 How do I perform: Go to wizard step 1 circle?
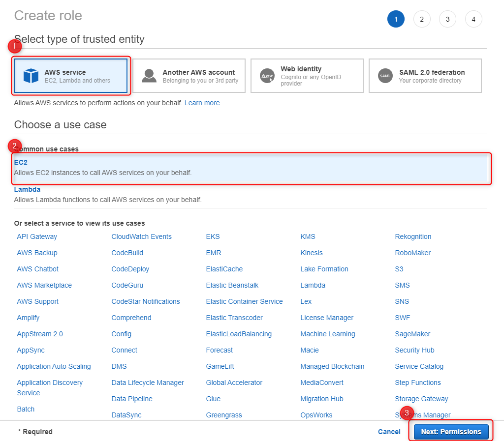(x=396, y=19)
